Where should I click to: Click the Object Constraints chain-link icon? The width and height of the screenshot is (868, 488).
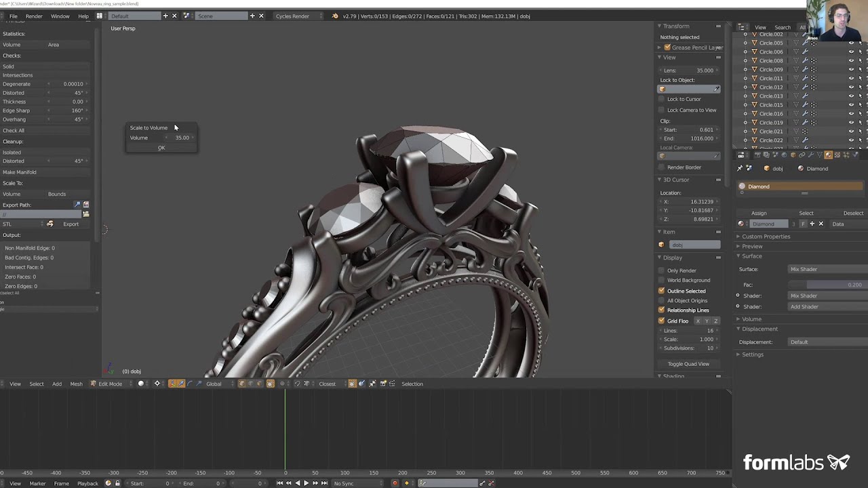coord(802,155)
